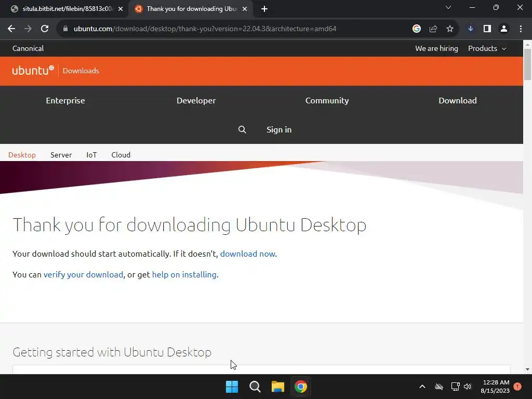Click Sign in
This screenshot has height=399, width=532.
(x=279, y=129)
